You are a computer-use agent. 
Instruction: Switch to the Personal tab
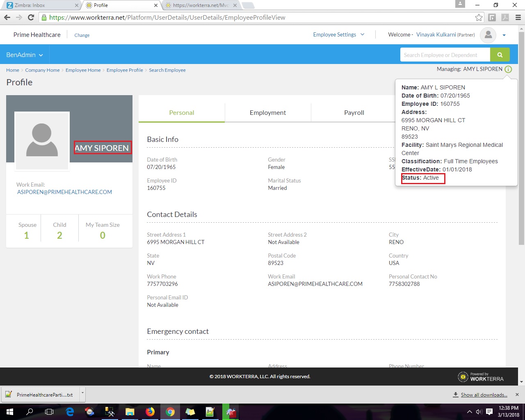pos(182,113)
